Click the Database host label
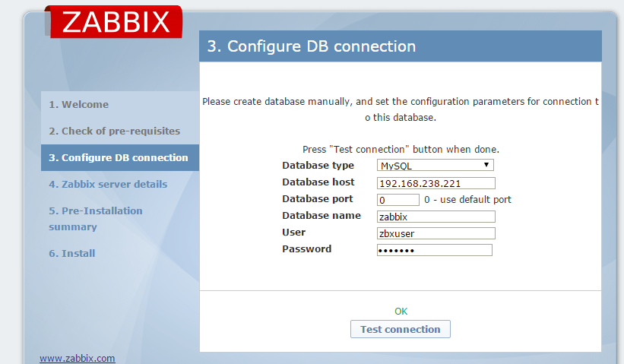The height and width of the screenshot is (364, 624). (318, 182)
